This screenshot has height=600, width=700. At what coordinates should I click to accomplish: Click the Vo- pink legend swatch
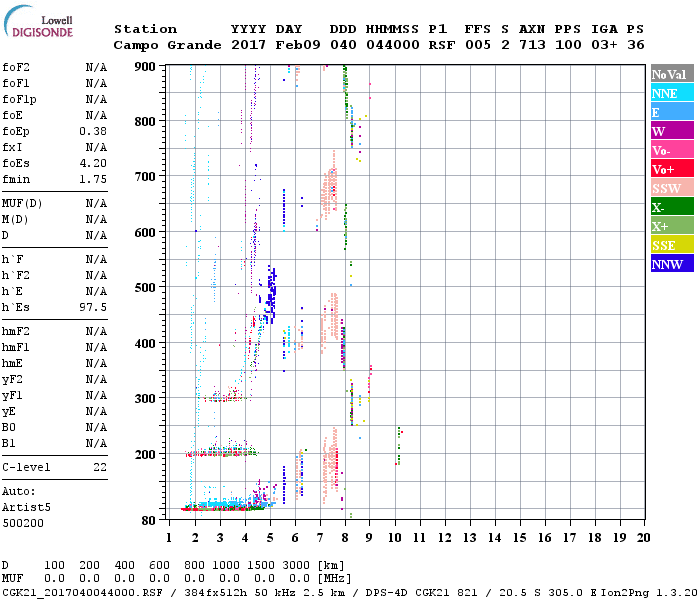click(671, 150)
